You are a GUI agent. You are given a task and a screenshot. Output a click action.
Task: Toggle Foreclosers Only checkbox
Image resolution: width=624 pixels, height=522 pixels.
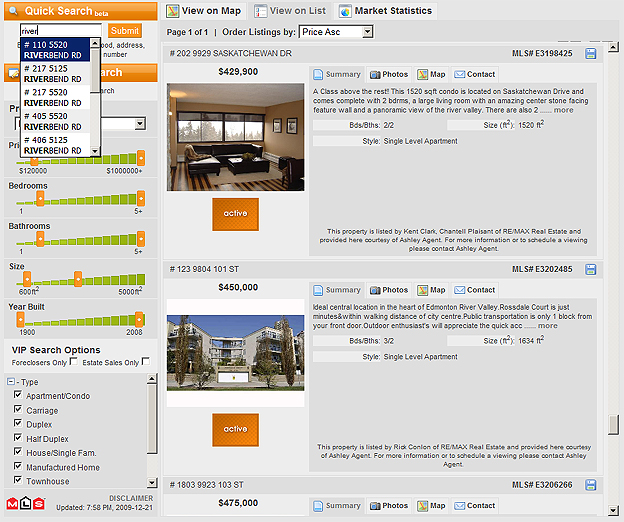coord(74,361)
